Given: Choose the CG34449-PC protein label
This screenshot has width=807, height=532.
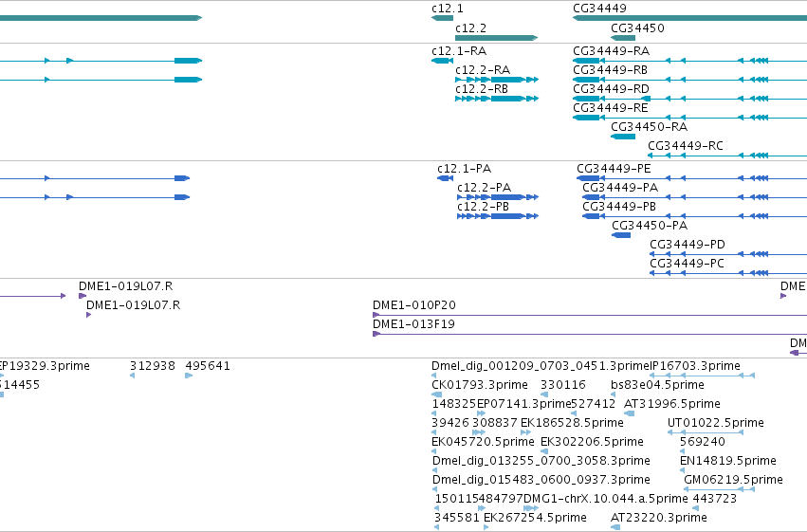Looking at the screenshot, I should click(687, 264).
